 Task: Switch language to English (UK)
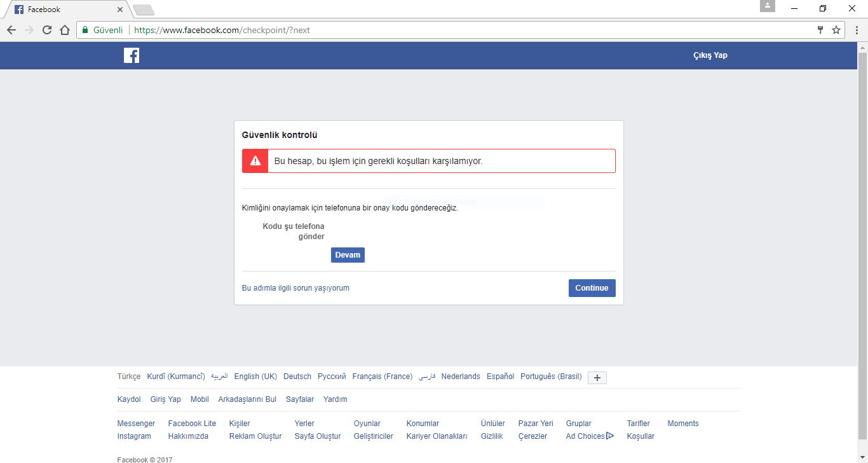click(x=255, y=377)
